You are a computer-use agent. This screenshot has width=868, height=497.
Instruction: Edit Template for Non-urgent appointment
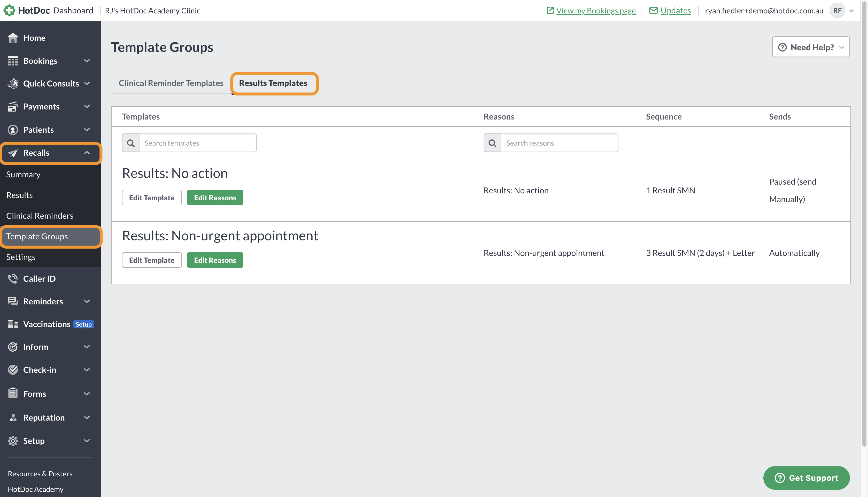(152, 260)
